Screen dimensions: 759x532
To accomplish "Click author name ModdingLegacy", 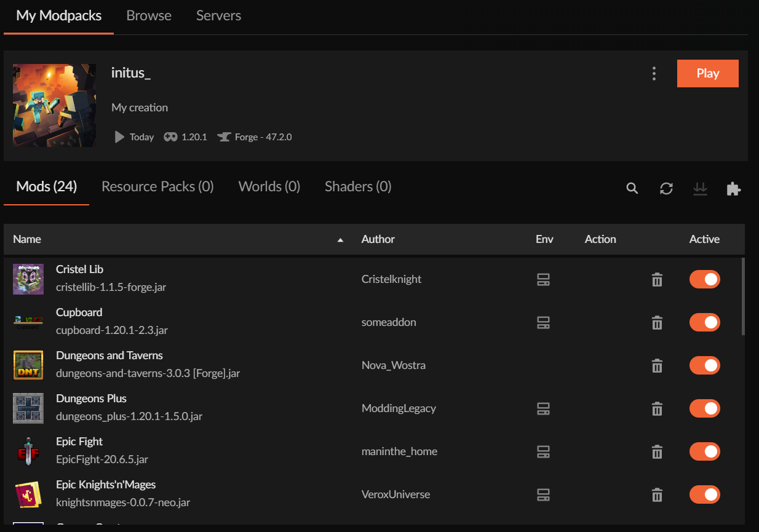I will [399, 408].
